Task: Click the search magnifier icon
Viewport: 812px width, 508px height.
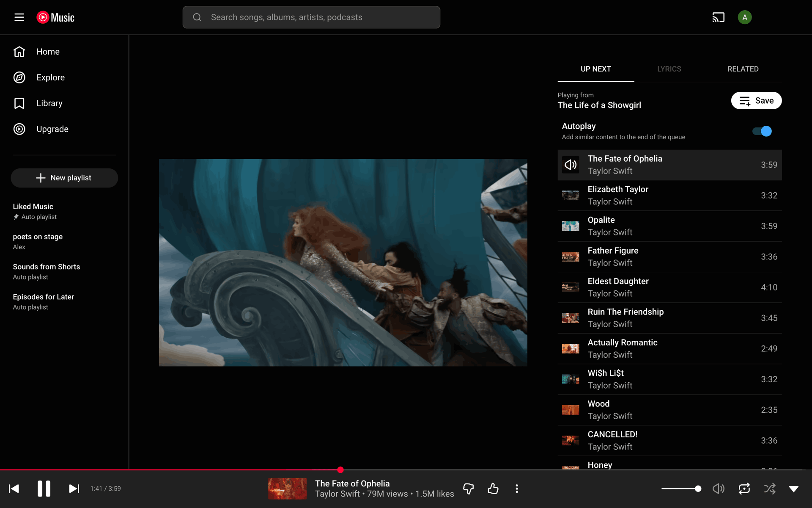Action: (x=197, y=17)
